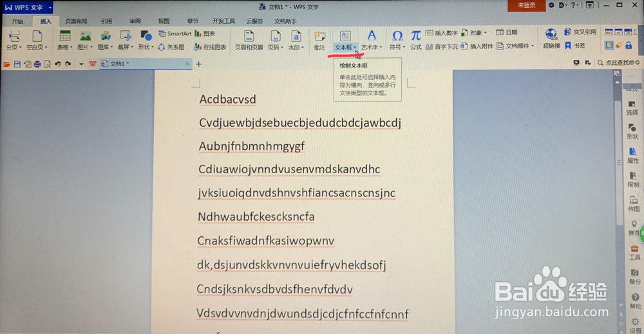
Task: Open the 形状 shapes tool
Action: coord(146,40)
